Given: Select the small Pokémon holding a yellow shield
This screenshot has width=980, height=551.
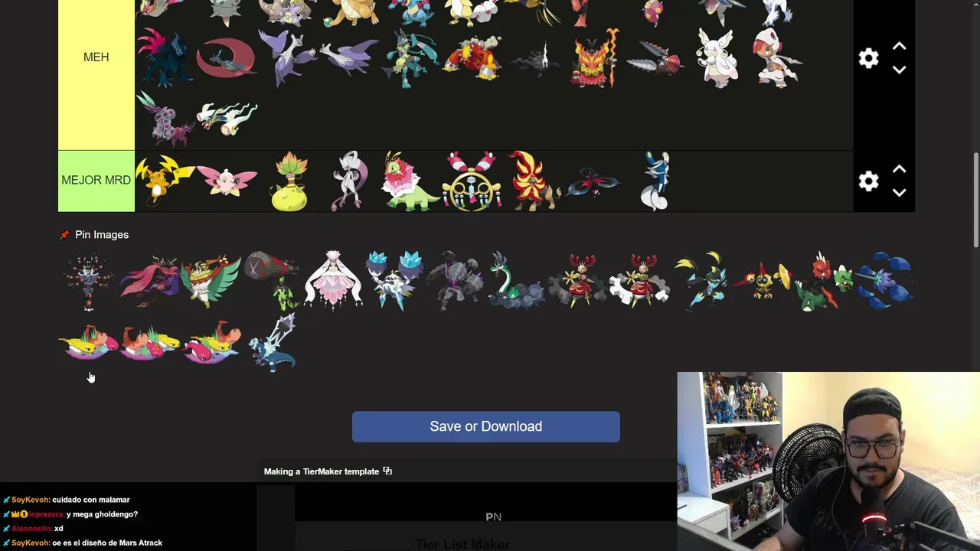Looking at the screenshot, I should (763, 281).
